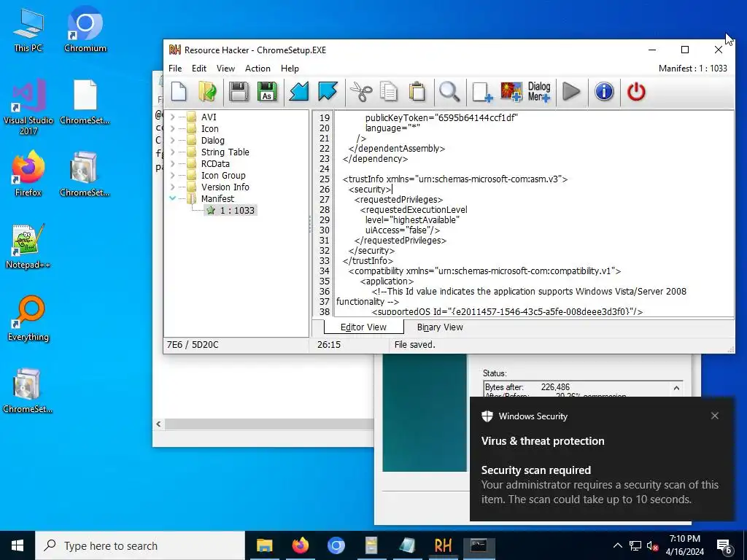Click the muted volume tray icon
This screenshot has height=560, width=747.
pos(652,546)
